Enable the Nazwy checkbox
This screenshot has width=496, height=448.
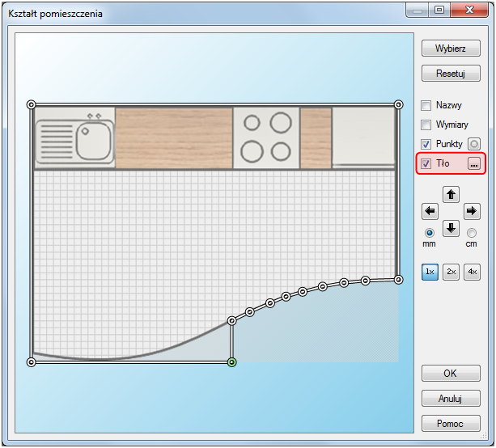point(426,105)
